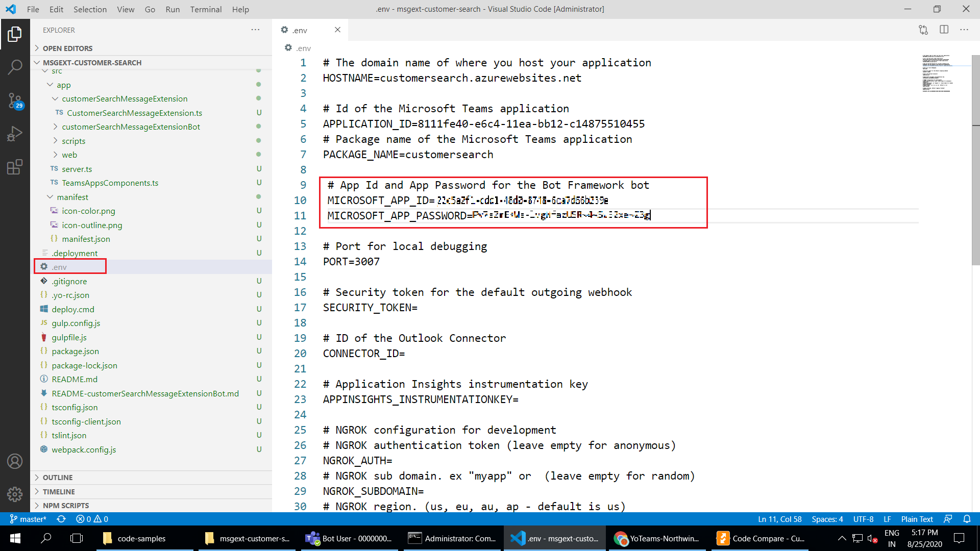
Task: Collapse the manifest folder
Action: tap(72, 197)
